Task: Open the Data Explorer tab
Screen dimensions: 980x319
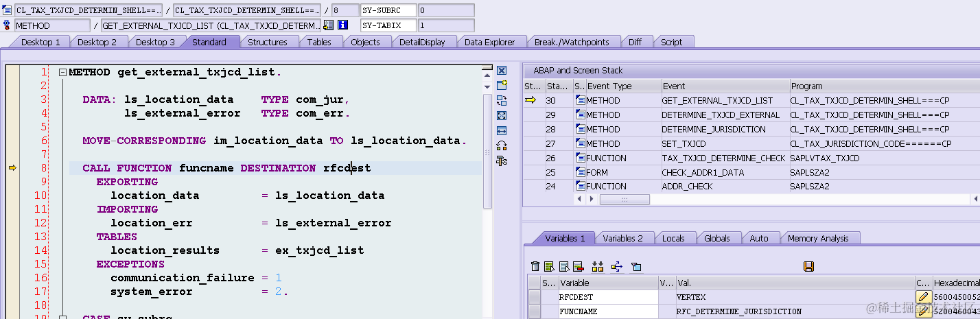Action: 489,42
